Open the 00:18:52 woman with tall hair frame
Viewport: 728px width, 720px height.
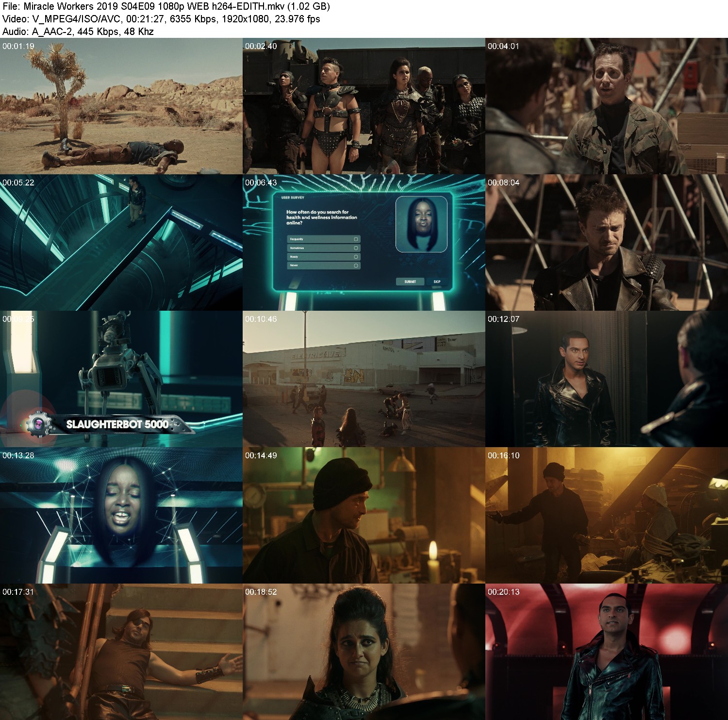click(364, 652)
